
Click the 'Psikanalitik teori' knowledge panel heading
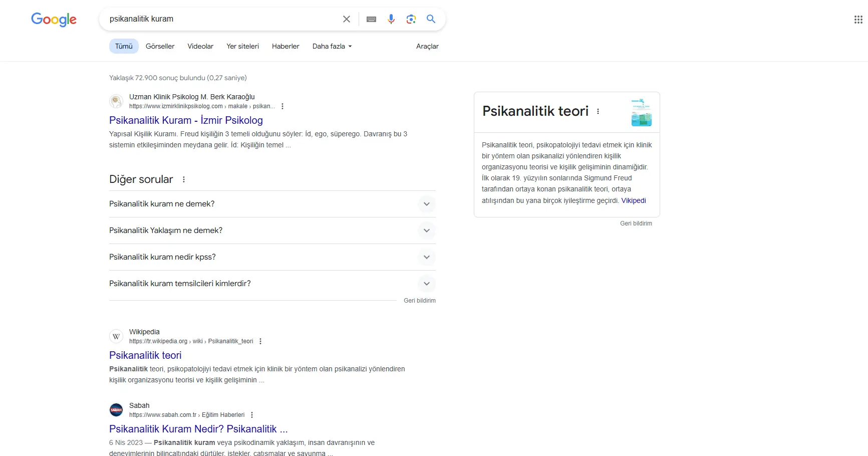(535, 111)
